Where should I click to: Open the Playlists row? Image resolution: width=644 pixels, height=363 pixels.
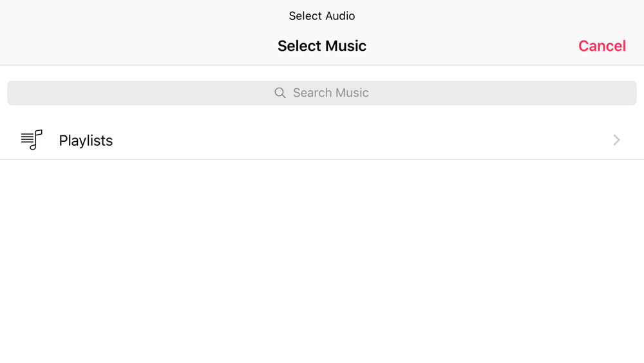tap(322, 140)
